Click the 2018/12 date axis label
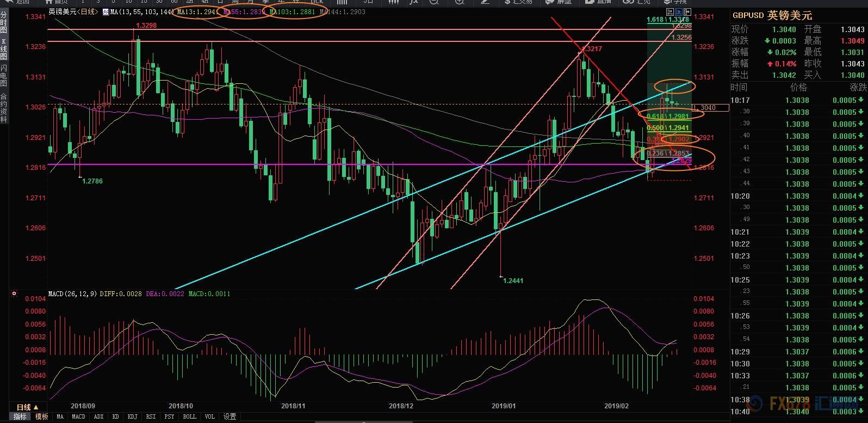The height and width of the screenshot is (423, 868). (x=401, y=406)
